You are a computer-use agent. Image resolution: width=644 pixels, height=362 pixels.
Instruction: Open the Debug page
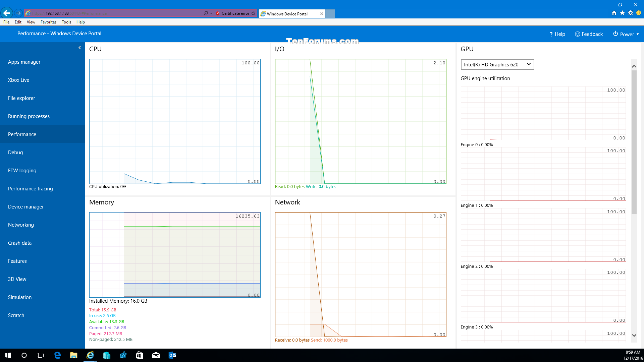(x=43, y=153)
